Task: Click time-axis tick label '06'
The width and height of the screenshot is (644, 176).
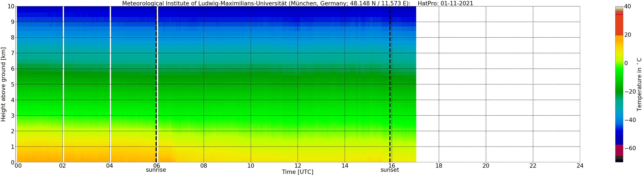Action: pos(156,166)
